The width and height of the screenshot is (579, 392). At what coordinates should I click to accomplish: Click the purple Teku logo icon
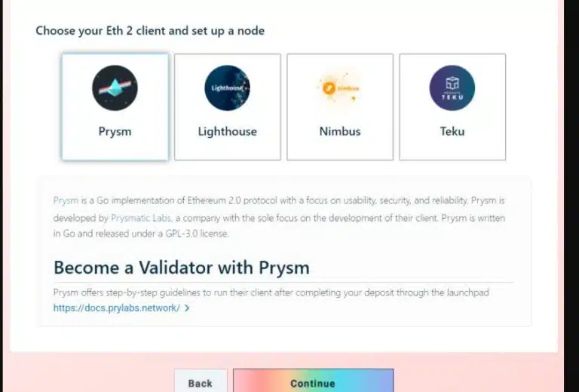click(x=452, y=88)
